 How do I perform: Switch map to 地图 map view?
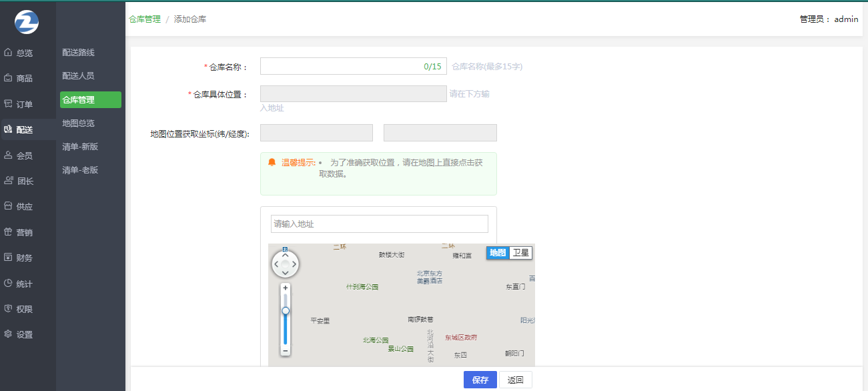coord(498,253)
